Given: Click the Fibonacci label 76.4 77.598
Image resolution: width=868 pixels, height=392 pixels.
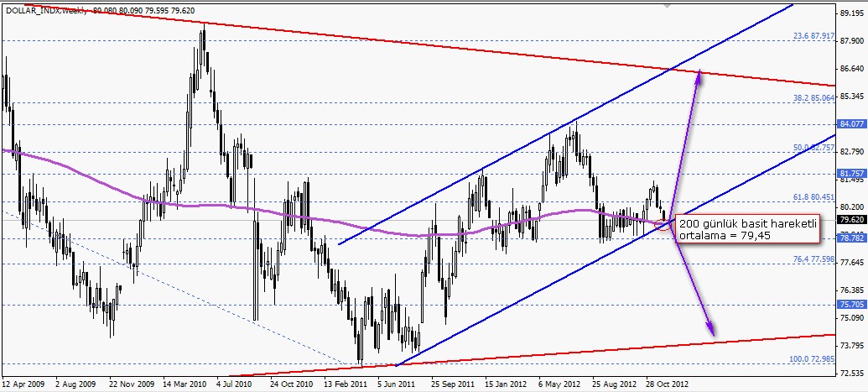Looking at the screenshot, I should (x=813, y=259).
